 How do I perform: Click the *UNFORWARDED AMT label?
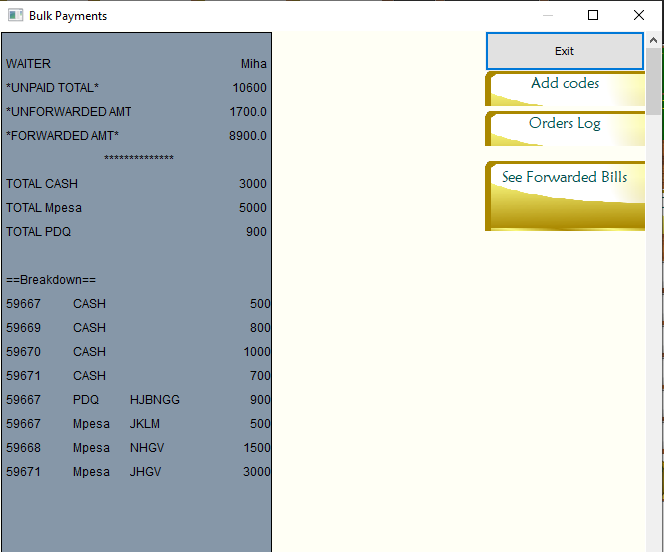(69, 112)
